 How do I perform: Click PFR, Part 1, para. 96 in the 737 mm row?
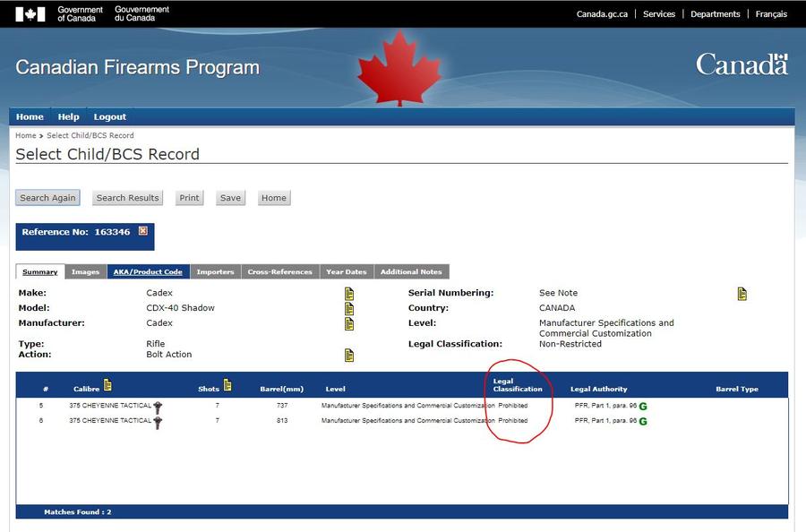tap(605, 406)
